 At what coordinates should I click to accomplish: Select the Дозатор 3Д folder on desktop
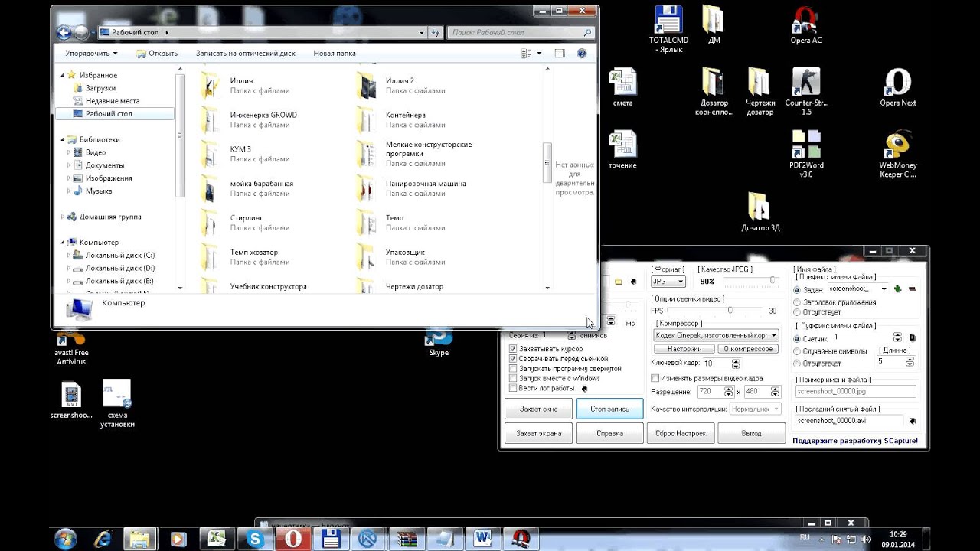tap(760, 212)
